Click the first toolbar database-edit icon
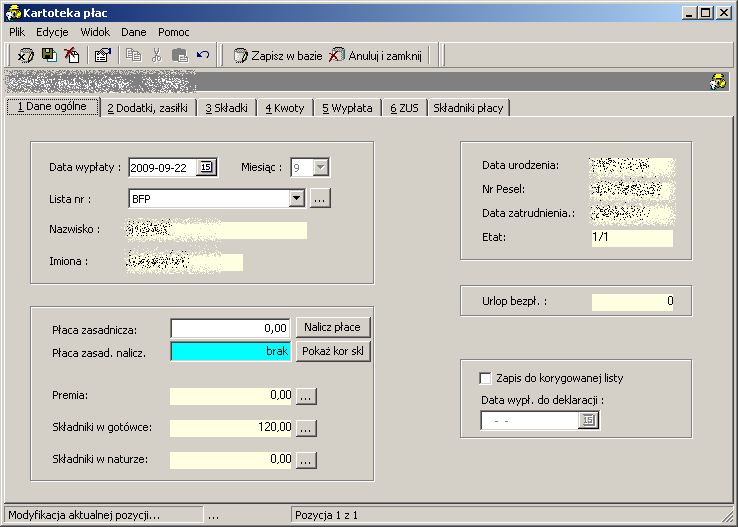This screenshot has width=738, height=527. pos(25,55)
